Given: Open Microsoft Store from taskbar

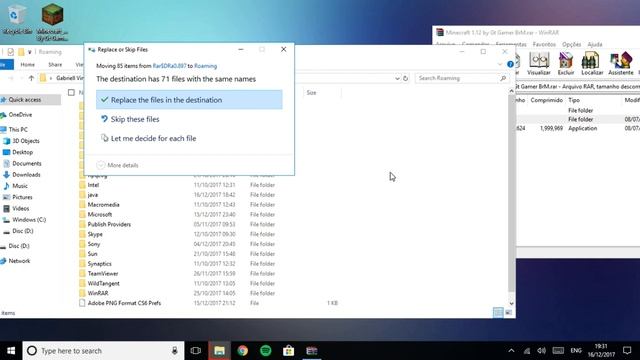Looking at the screenshot, I should [x=289, y=351].
